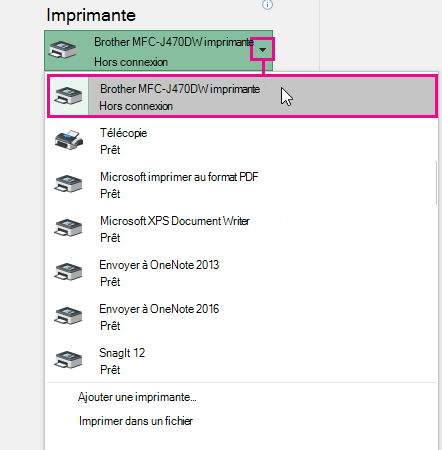Click Microsoft imprimer au format PDF icon
The width and height of the screenshot is (442, 450).
point(68,184)
